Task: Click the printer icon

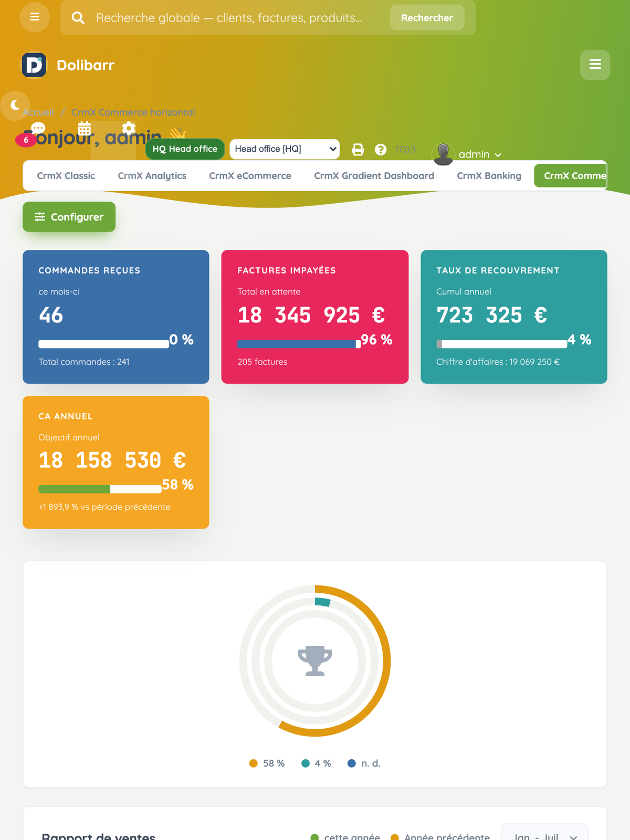Action: pos(358,150)
